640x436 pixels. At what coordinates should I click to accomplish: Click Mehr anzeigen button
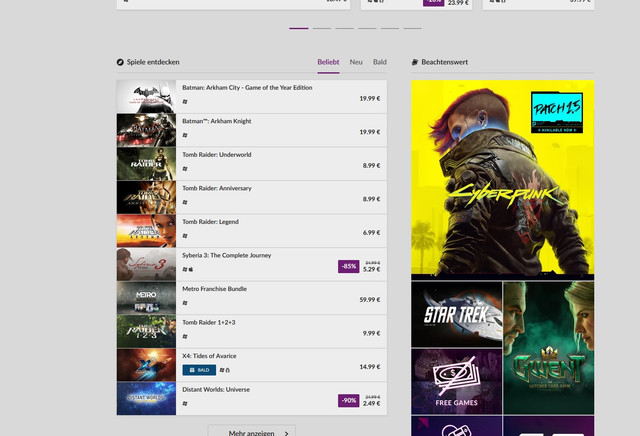(x=252, y=431)
